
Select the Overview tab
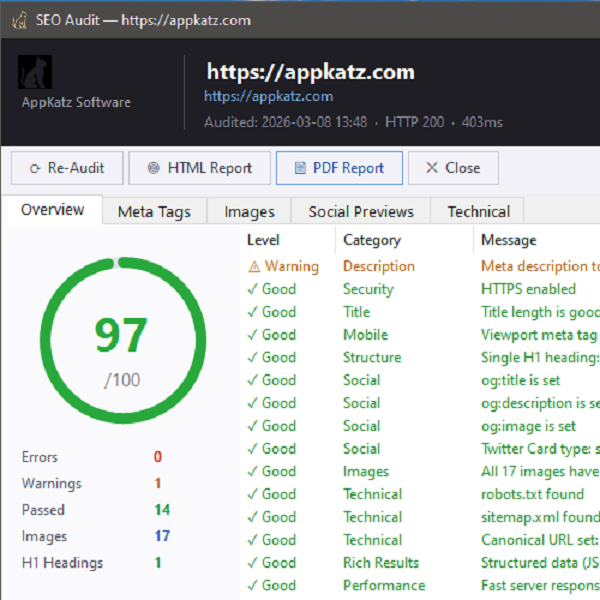pyautogui.click(x=52, y=210)
